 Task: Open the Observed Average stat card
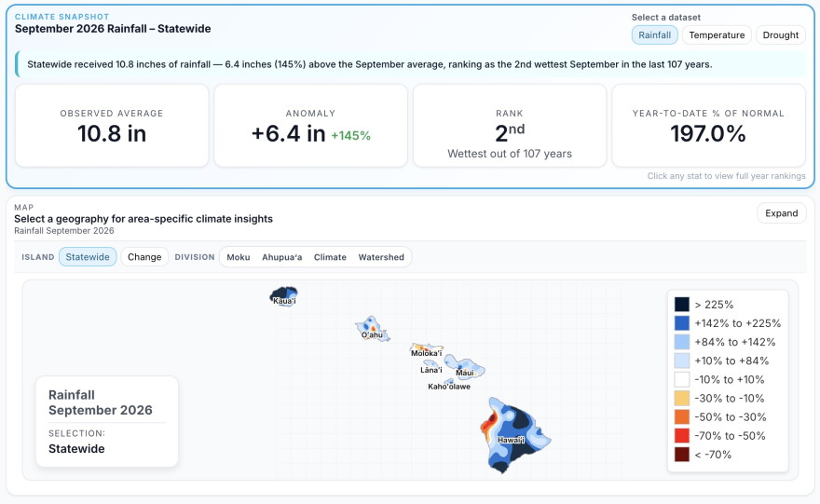click(x=112, y=126)
